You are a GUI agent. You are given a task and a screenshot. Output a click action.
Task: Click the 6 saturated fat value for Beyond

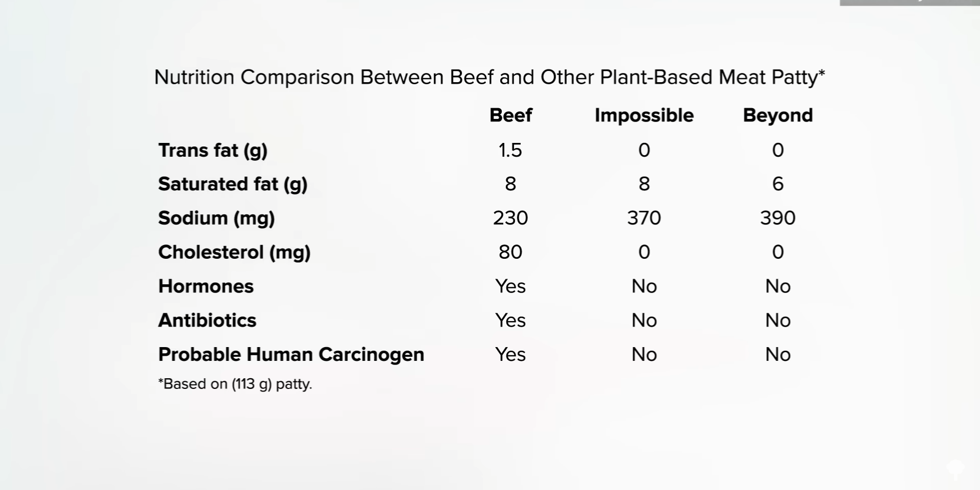(778, 184)
